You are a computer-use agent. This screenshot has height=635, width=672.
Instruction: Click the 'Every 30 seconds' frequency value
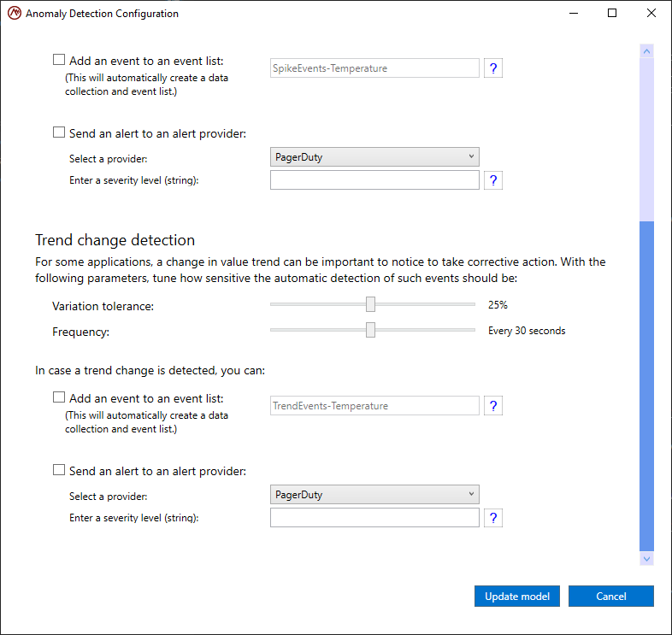click(527, 331)
